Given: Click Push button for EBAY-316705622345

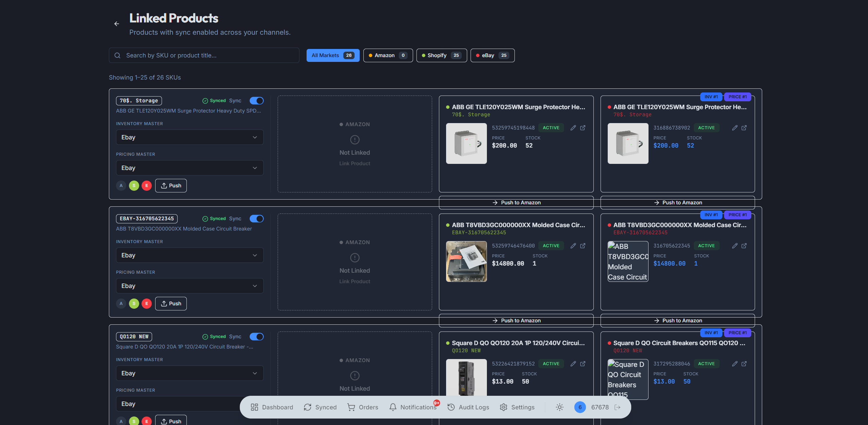Looking at the screenshot, I should tap(171, 304).
